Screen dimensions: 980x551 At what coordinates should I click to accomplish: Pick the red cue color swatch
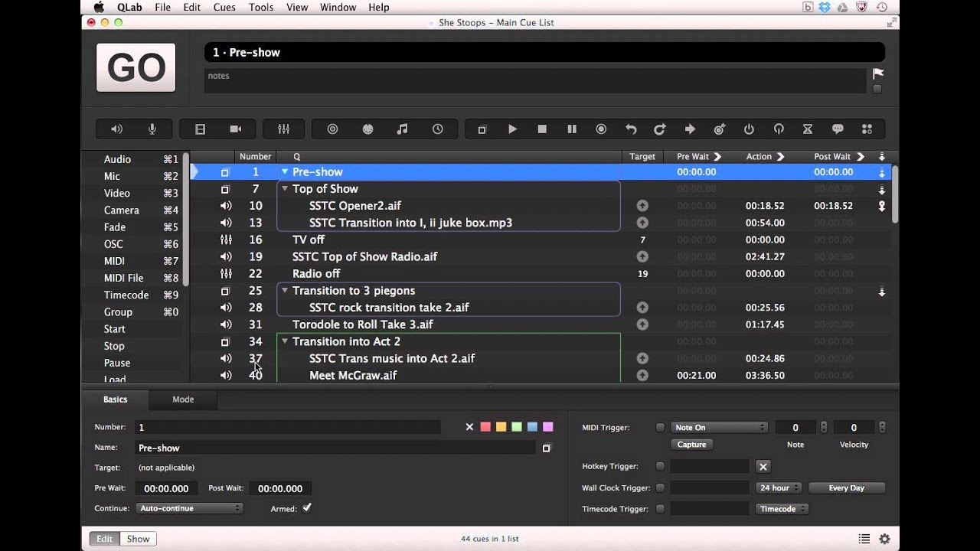click(x=485, y=427)
